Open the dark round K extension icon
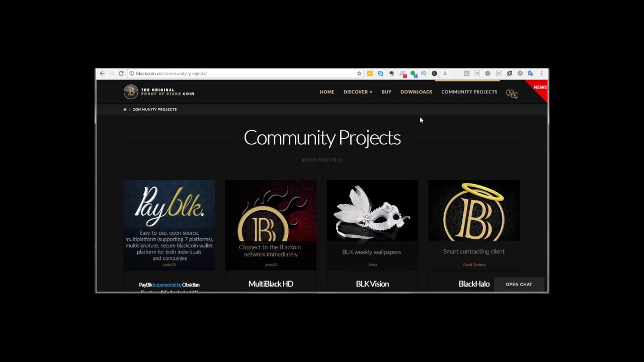The image size is (644, 362). tap(434, 73)
